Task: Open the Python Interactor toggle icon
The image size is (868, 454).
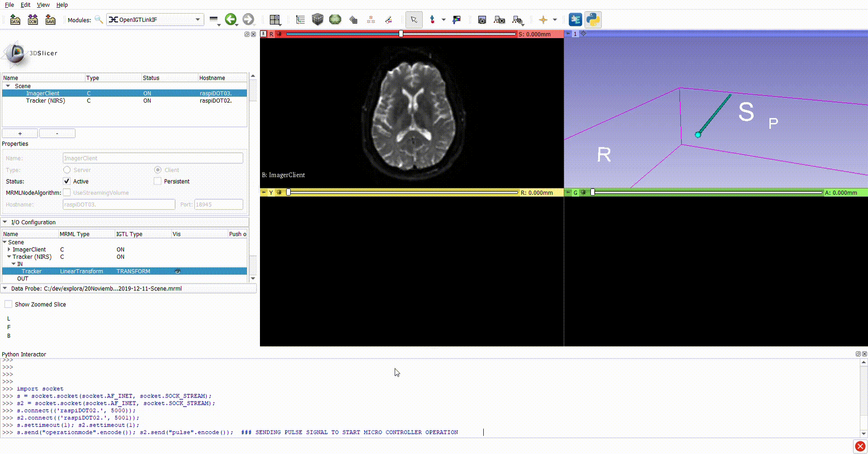Action: (x=593, y=19)
